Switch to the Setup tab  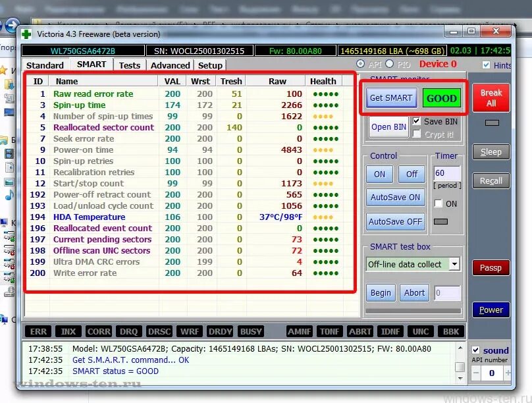click(x=210, y=65)
